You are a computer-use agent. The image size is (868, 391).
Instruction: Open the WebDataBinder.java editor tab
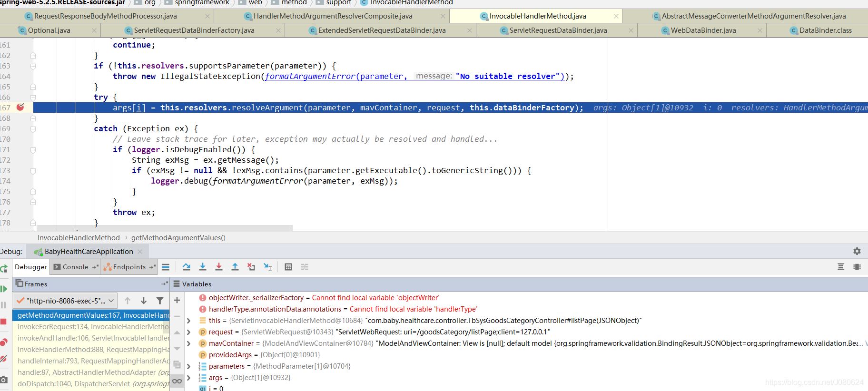[703, 30]
